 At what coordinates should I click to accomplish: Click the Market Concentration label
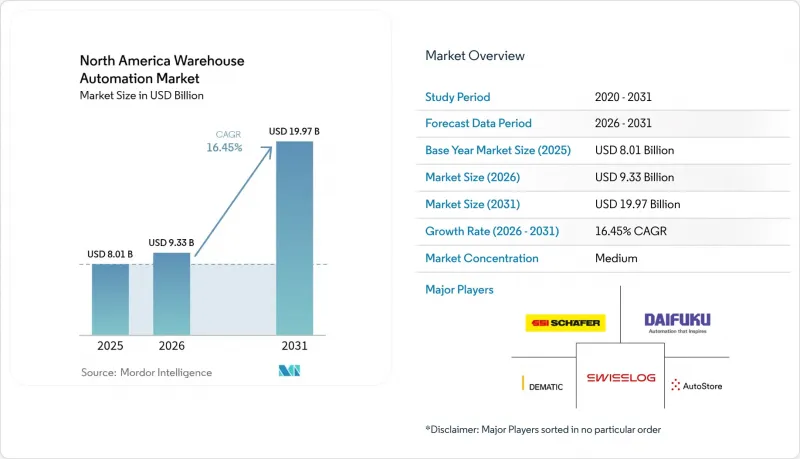pos(482,258)
